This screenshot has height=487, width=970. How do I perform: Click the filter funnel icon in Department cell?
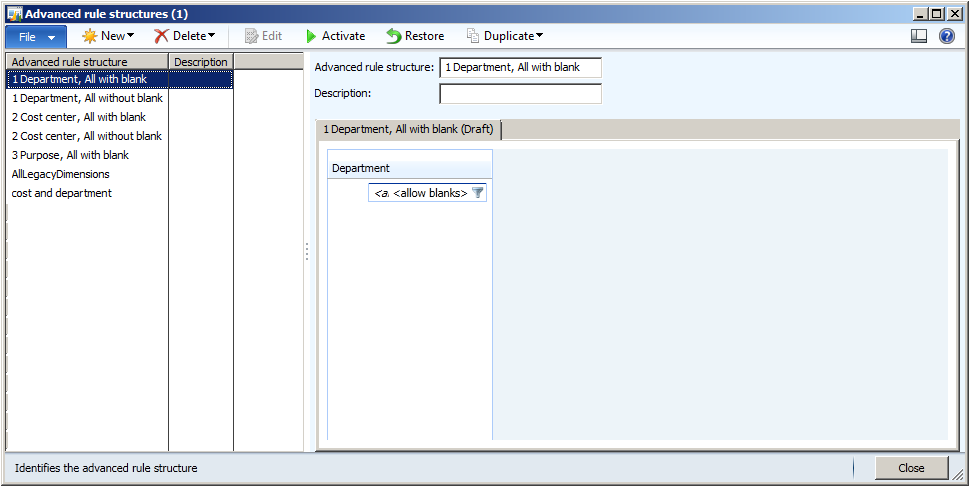coord(478,193)
